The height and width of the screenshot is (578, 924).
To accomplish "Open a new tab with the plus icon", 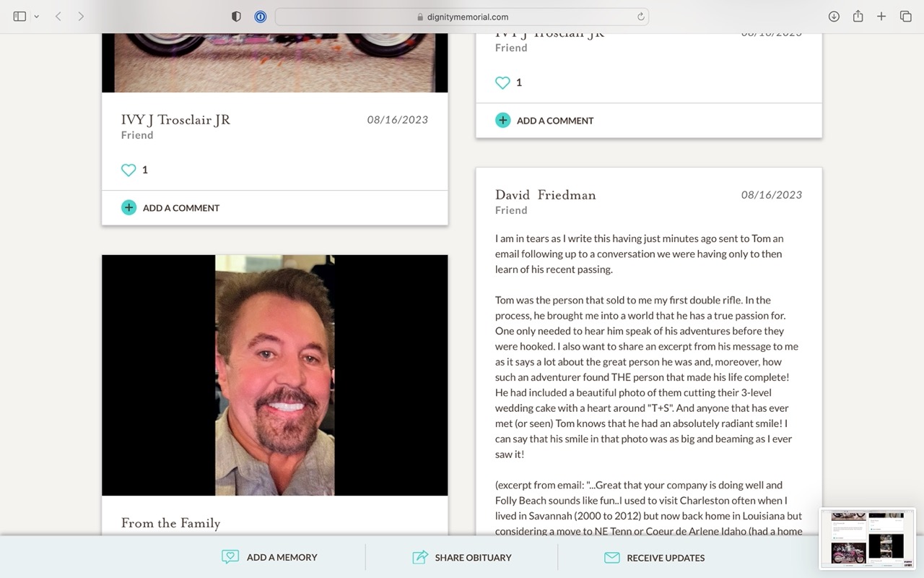I will click(881, 17).
